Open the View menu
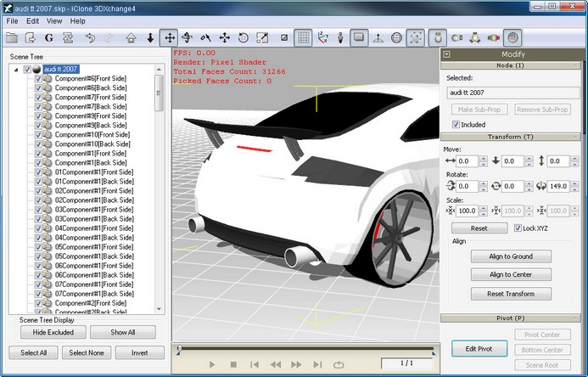The width and height of the screenshot is (588, 377). tap(54, 20)
